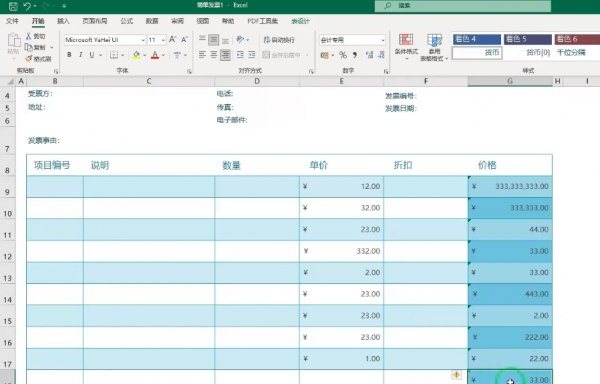The image size is (600, 384).
Task: Toggle Bold formatting
Action: (x=69, y=55)
